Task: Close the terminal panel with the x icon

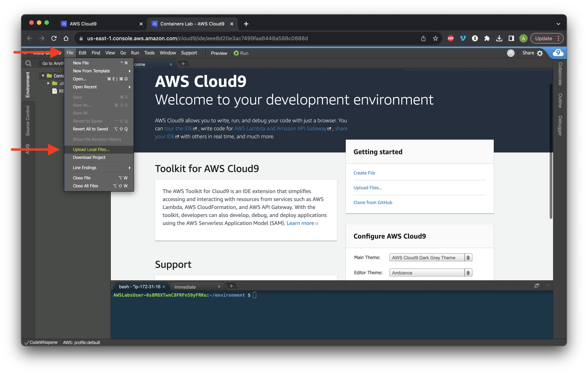Action: click(x=548, y=285)
